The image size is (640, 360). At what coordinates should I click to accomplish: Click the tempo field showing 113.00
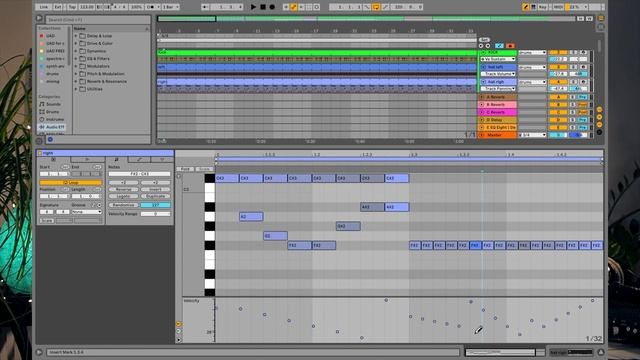click(x=87, y=7)
